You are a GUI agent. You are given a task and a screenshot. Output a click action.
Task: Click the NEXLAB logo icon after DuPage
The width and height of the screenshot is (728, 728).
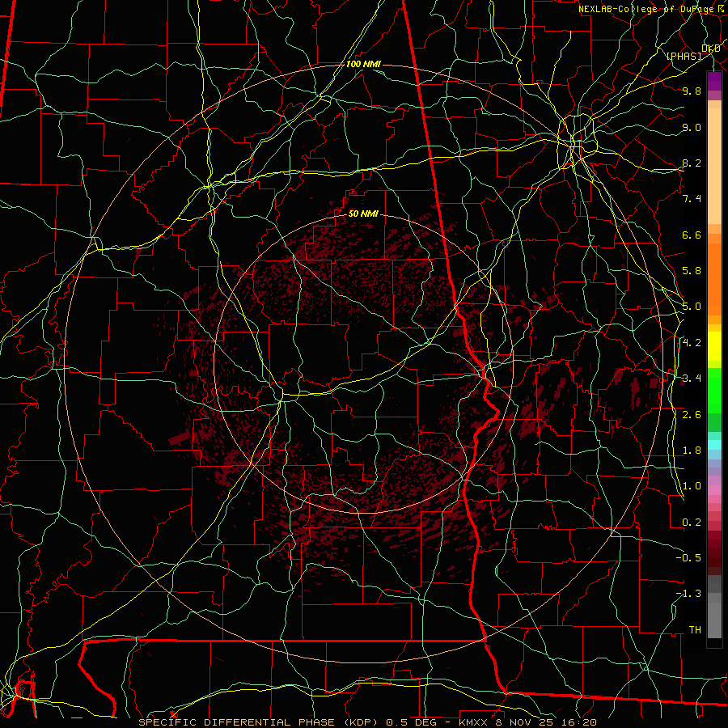[x=722, y=8]
